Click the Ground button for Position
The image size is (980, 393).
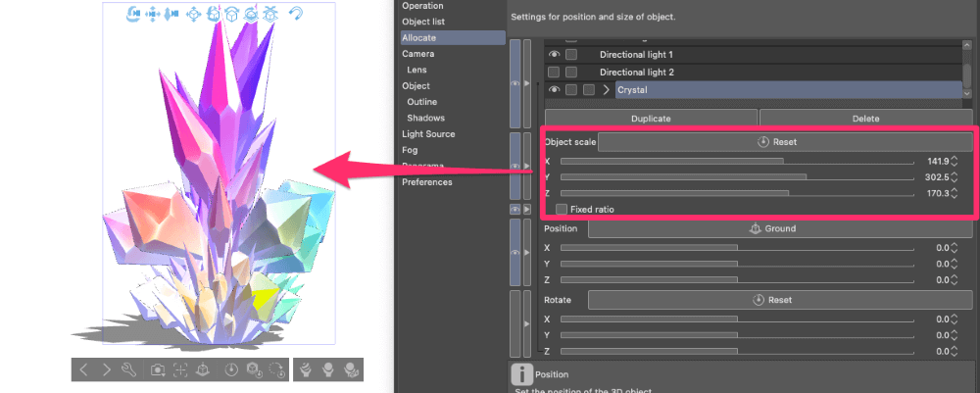780,228
